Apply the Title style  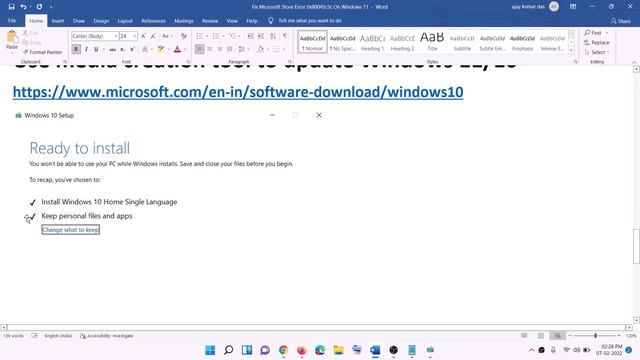pyautogui.click(x=432, y=41)
